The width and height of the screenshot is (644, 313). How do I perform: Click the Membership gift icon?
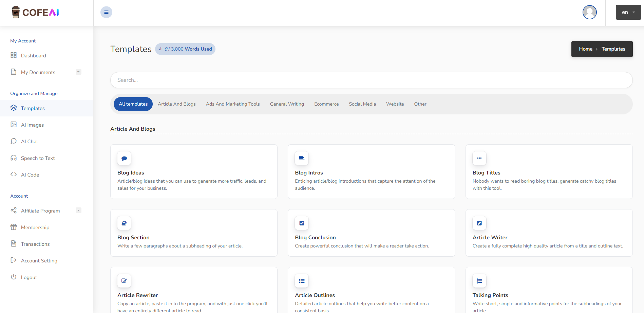click(14, 227)
